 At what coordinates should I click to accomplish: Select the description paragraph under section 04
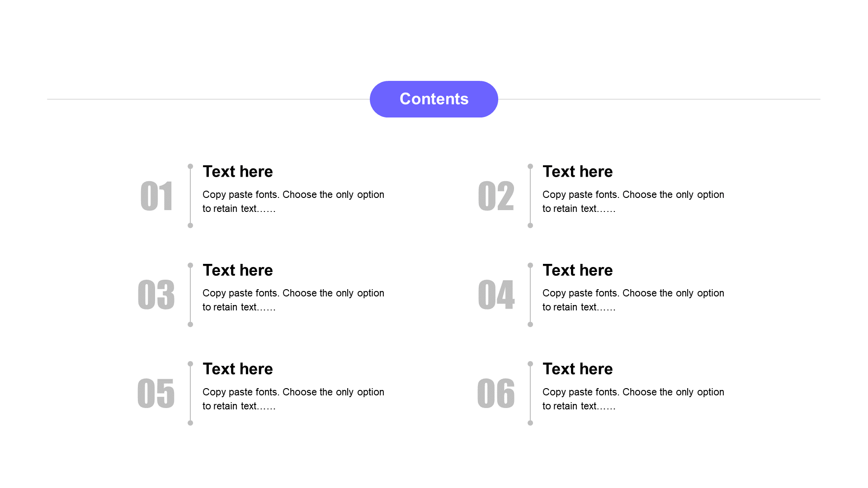tap(633, 300)
